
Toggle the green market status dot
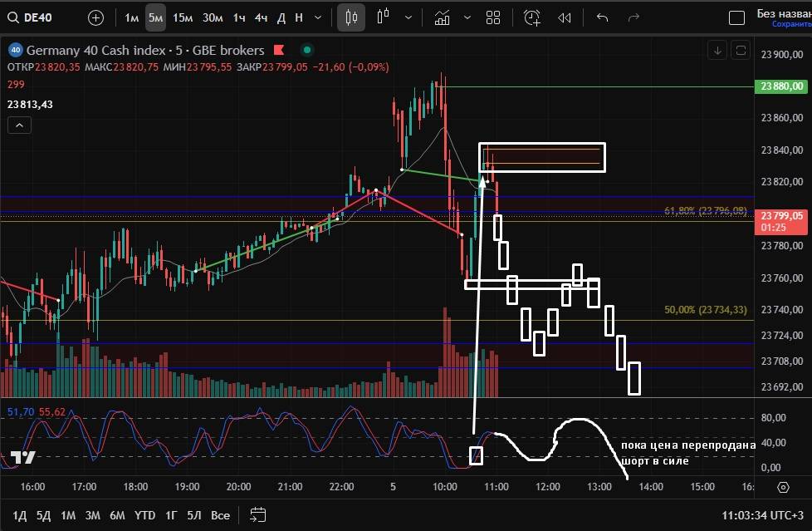[x=307, y=51]
